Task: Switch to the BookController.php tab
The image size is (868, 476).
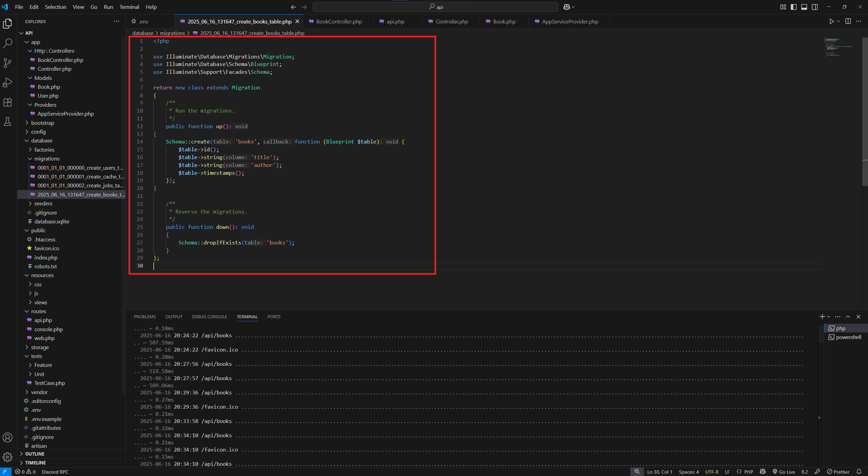Action: pyautogui.click(x=338, y=21)
